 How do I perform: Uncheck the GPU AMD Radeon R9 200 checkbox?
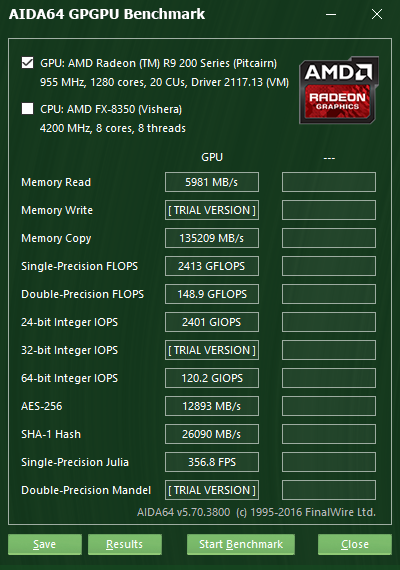point(27,63)
